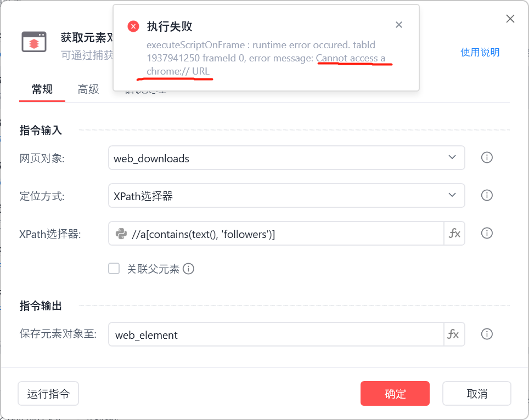Click info icon beside 保存元素对象至 field
Image resolution: width=529 pixels, height=420 pixels.
pyautogui.click(x=487, y=334)
